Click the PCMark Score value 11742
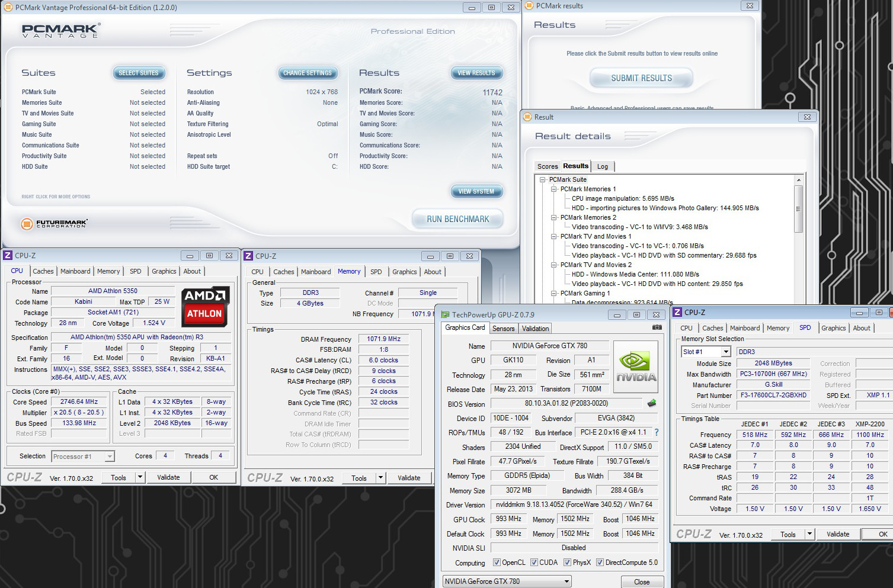893x588 pixels. click(492, 92)
